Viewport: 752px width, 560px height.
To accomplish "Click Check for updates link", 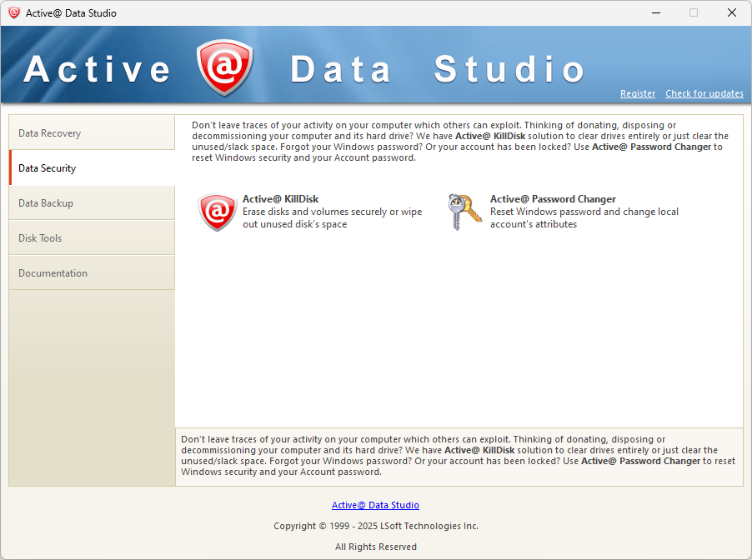I will point(704,93).
